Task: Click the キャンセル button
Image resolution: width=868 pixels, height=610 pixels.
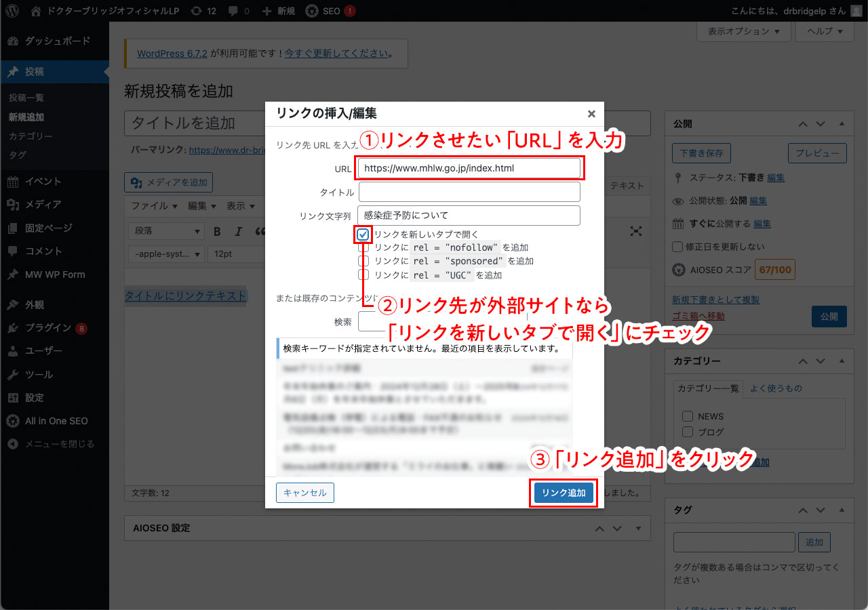Action: 305,493
